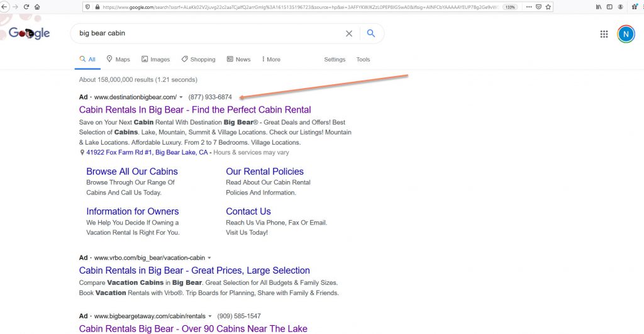The height and width of the screenshot is (334, 644).
Task: Clear the search box with X
Action: pos(349,34)
